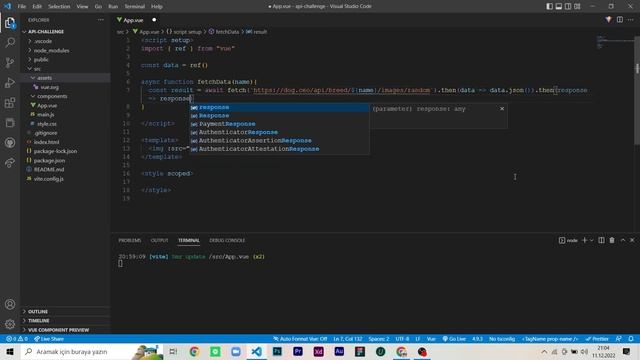640x360 pixels.
Task: Open the View menu
Action: pos(82,7)
